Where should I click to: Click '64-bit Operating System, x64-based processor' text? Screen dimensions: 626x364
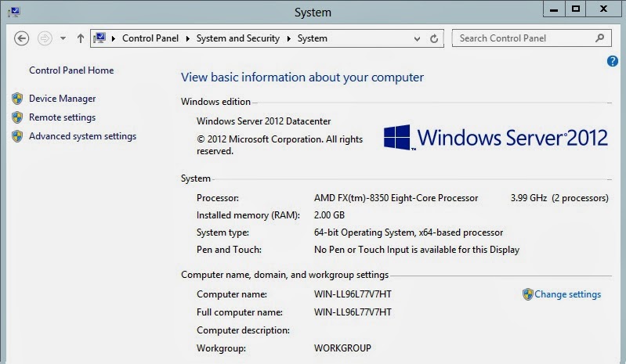[408, 232]
